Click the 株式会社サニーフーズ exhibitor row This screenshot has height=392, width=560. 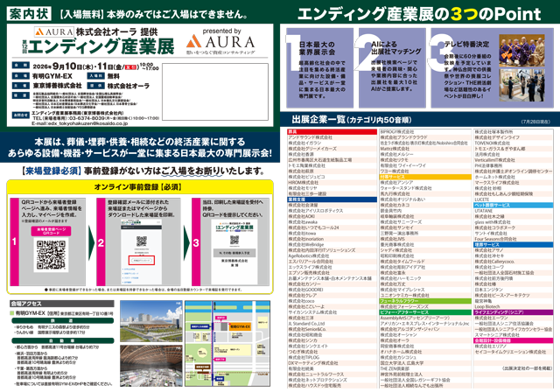click(425, 222)
